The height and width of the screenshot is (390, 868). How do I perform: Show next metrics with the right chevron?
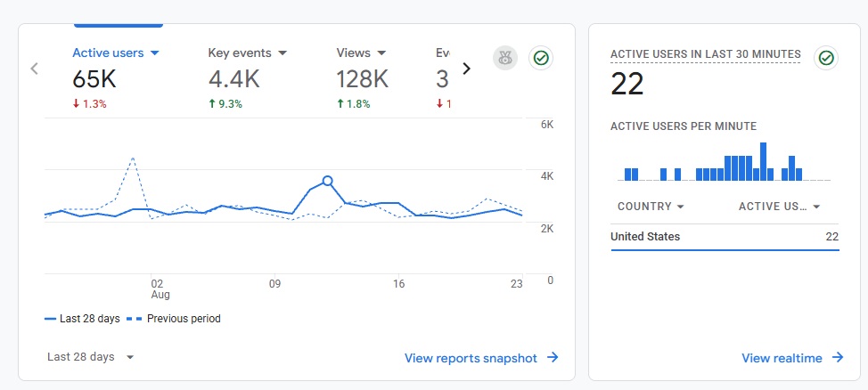467,68
